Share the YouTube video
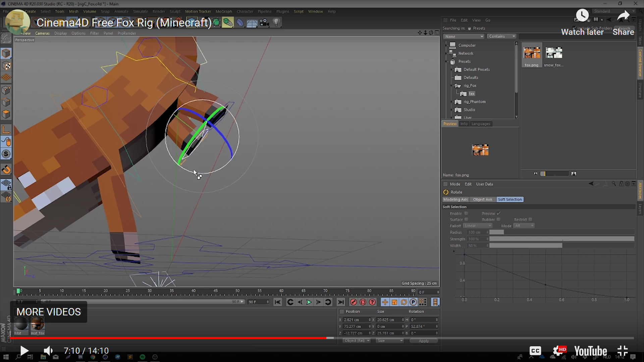The height and width of the screenshot is (362, 644). [x=623, y=22]
